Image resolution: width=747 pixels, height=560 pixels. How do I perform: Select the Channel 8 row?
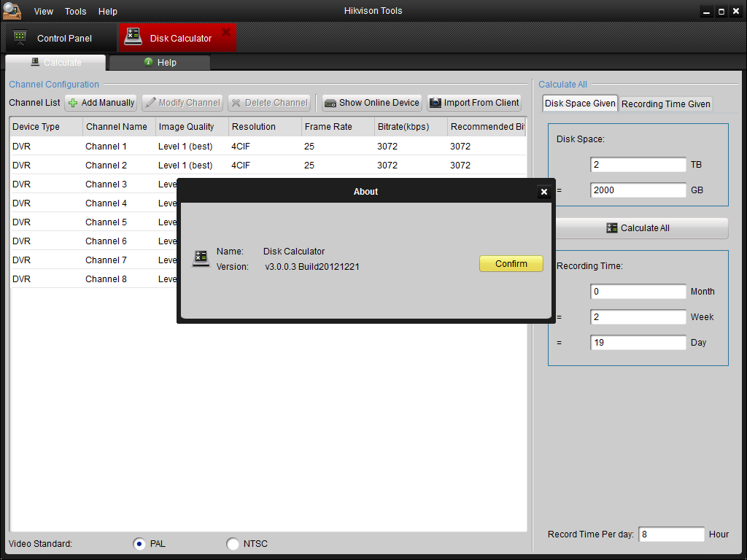coord(93,279)
